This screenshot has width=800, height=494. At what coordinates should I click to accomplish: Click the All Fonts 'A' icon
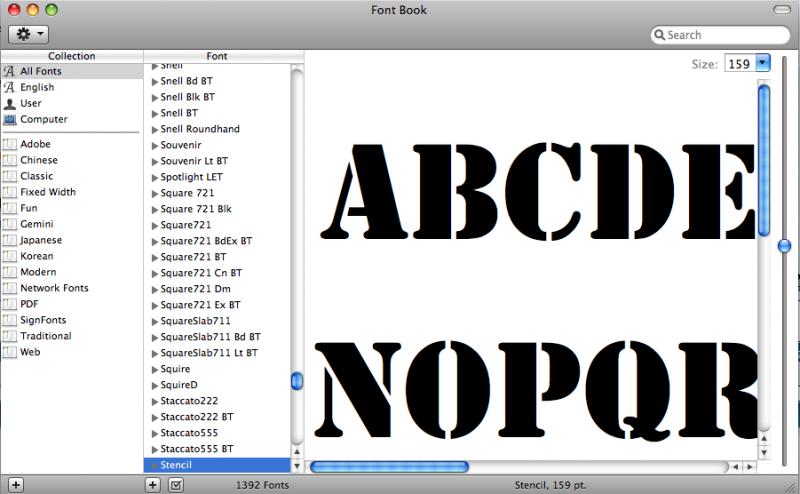[x=9, y=71]
